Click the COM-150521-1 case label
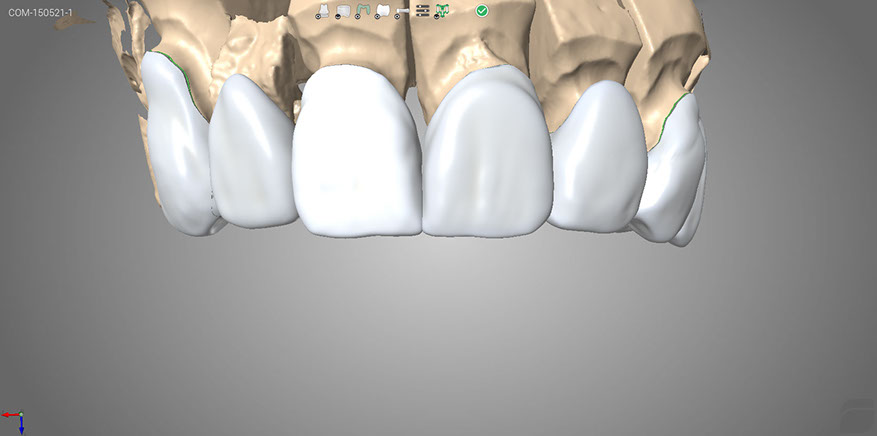 coord(40,12)
